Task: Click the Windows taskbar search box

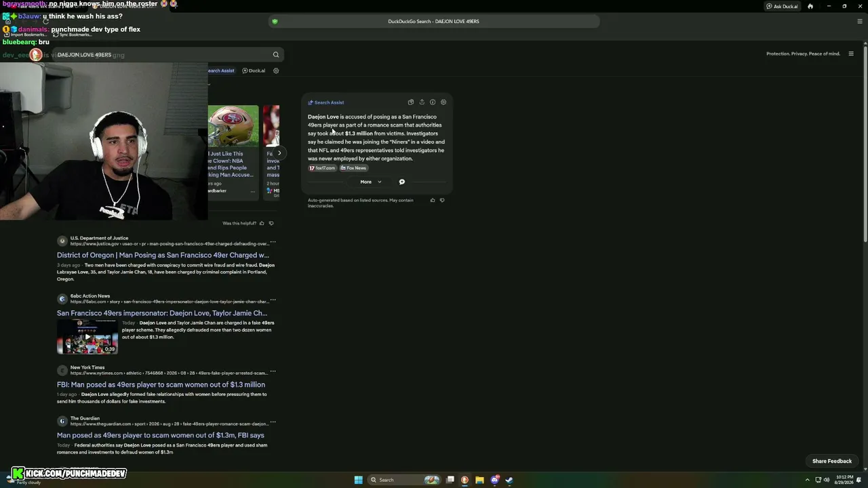Action: tap(404, 480)
